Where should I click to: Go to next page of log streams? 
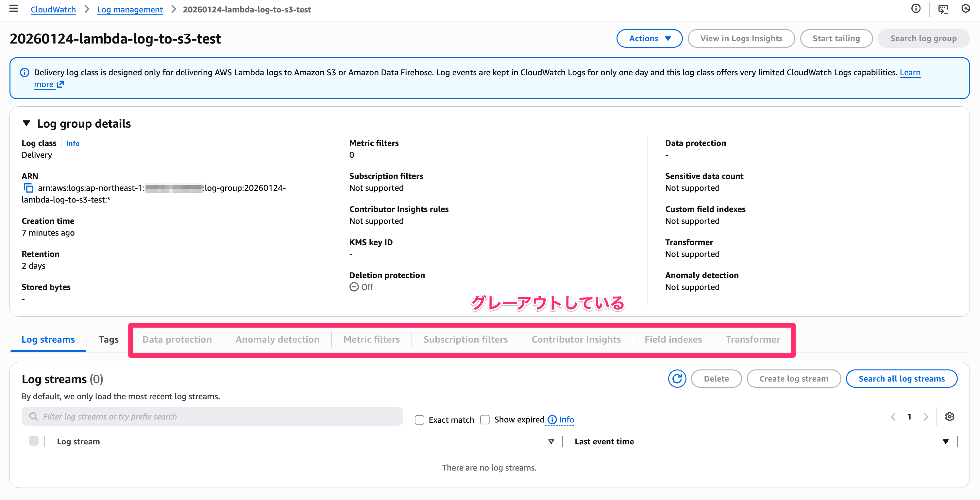[x=926, y=417]
